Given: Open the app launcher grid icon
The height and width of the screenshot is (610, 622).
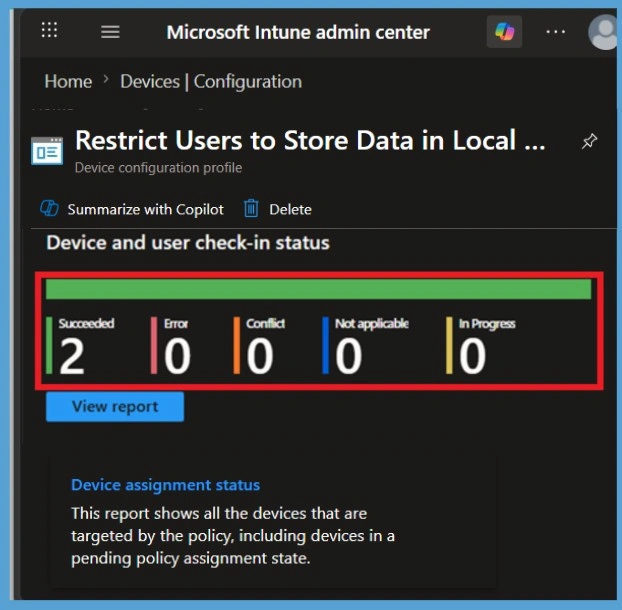Looking at the screenshot, I should click(x=50, y=30).
